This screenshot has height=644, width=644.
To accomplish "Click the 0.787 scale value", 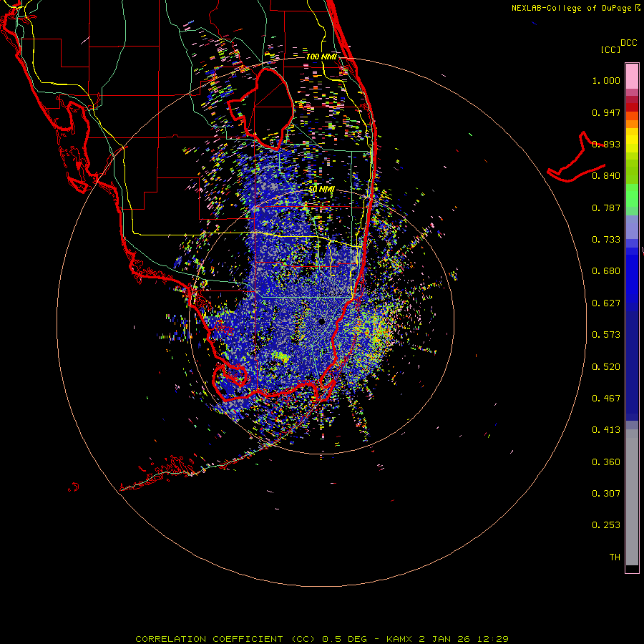I will pos(606,208).
